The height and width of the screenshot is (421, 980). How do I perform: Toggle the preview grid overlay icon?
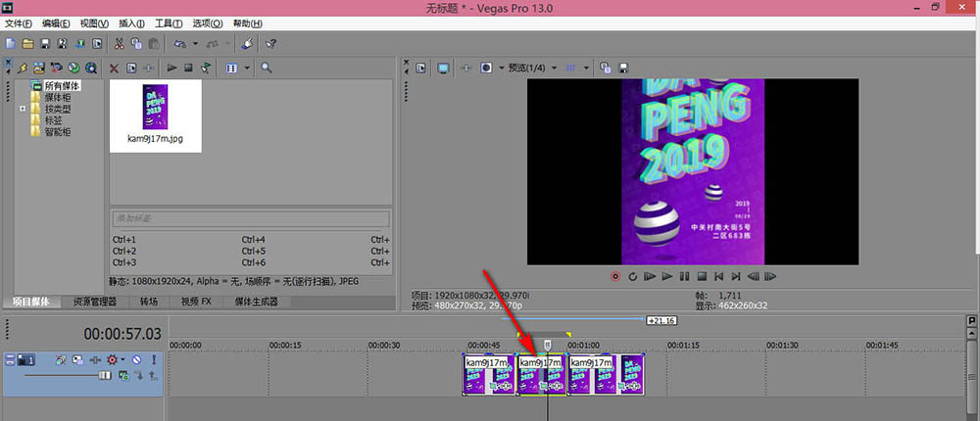pos(570,68)
